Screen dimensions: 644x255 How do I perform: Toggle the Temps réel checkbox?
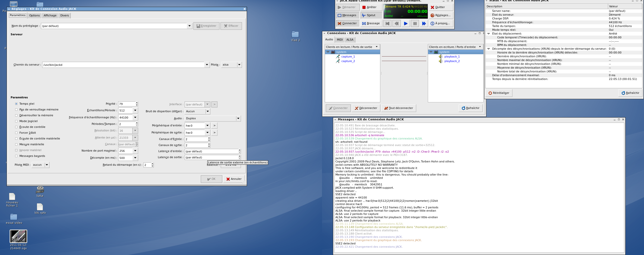[x=16, y=104]
